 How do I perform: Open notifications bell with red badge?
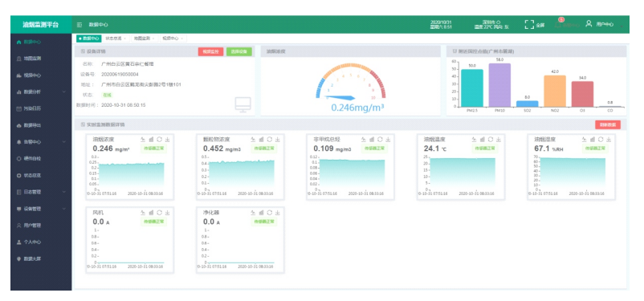click(x=558, y=24)
